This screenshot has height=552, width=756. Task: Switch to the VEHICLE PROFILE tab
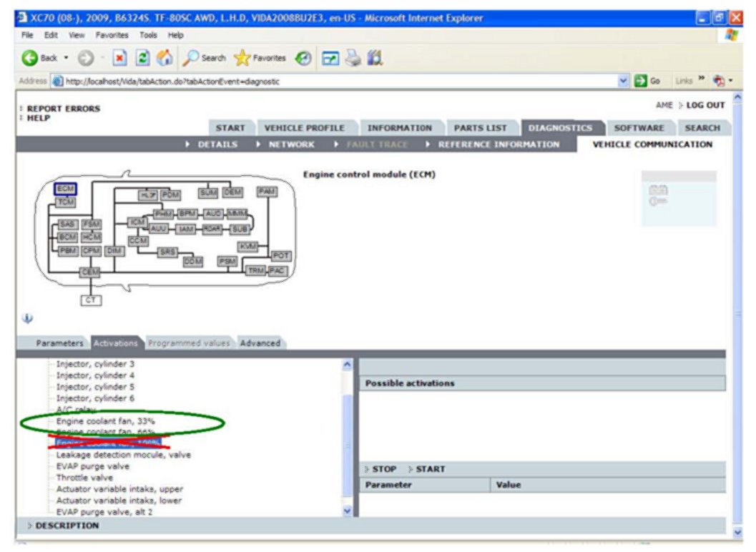304,128
